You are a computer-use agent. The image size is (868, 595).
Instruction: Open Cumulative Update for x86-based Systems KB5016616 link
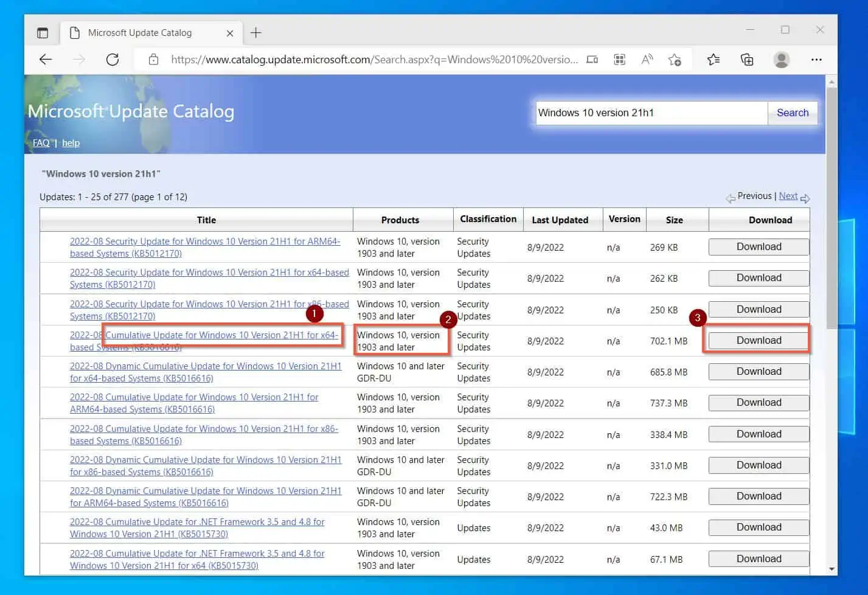(204, 435)
